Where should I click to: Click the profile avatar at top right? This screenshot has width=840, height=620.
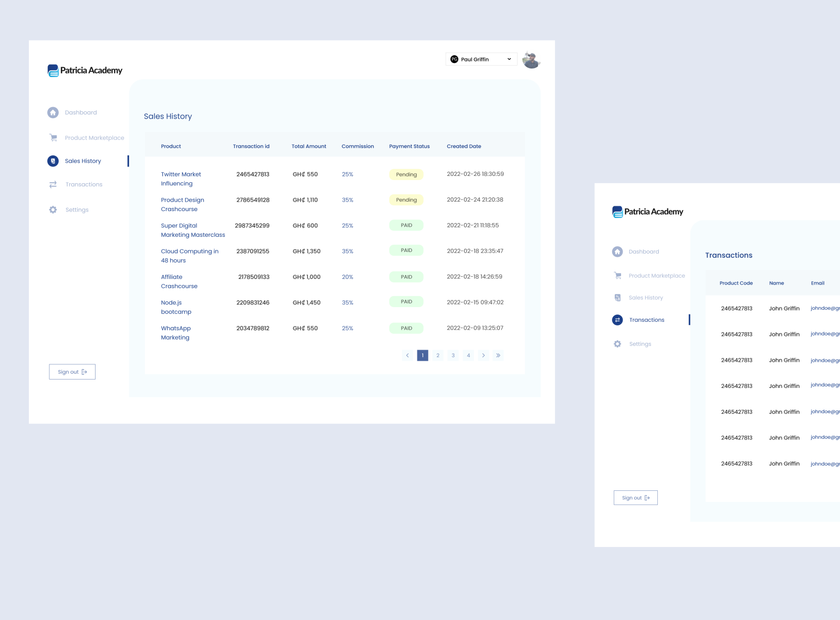coord(531,59)
